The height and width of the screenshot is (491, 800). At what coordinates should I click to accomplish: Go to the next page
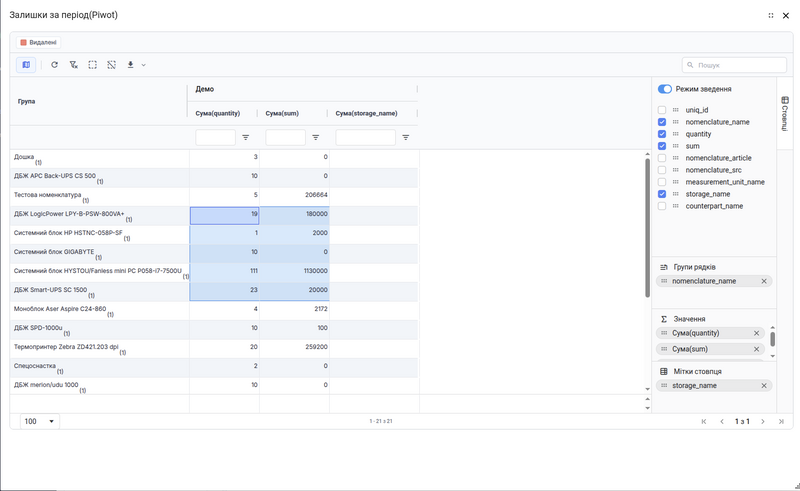click(x=763, y=422)
